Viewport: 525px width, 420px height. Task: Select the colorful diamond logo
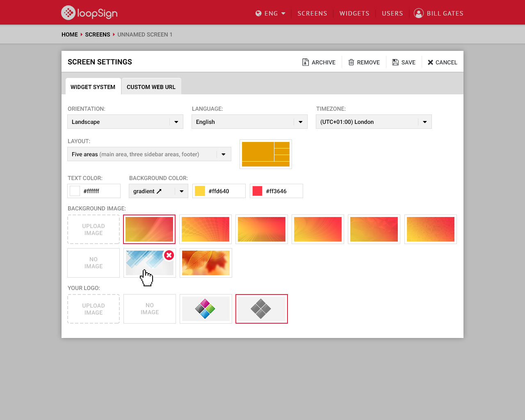click(206, 309)
